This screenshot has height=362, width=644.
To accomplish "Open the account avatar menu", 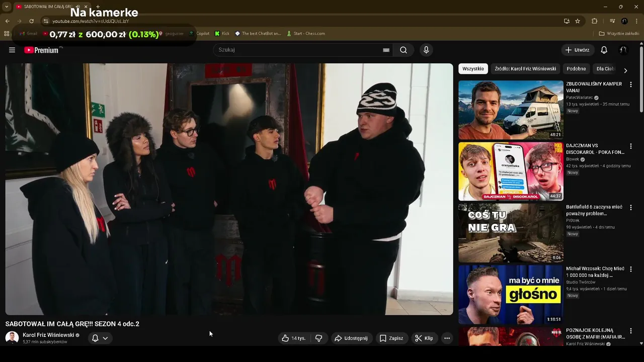I will tap(623, 50).
